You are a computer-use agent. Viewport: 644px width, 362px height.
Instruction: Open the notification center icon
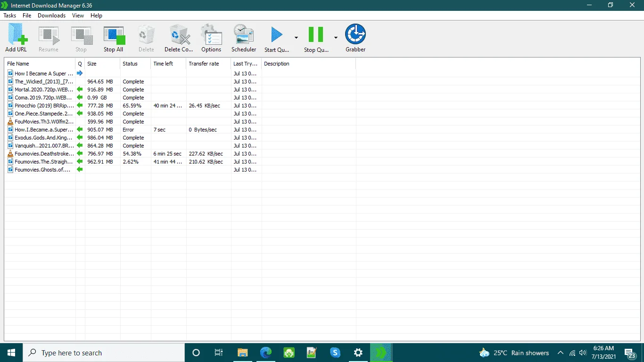[x=629, y=353]
